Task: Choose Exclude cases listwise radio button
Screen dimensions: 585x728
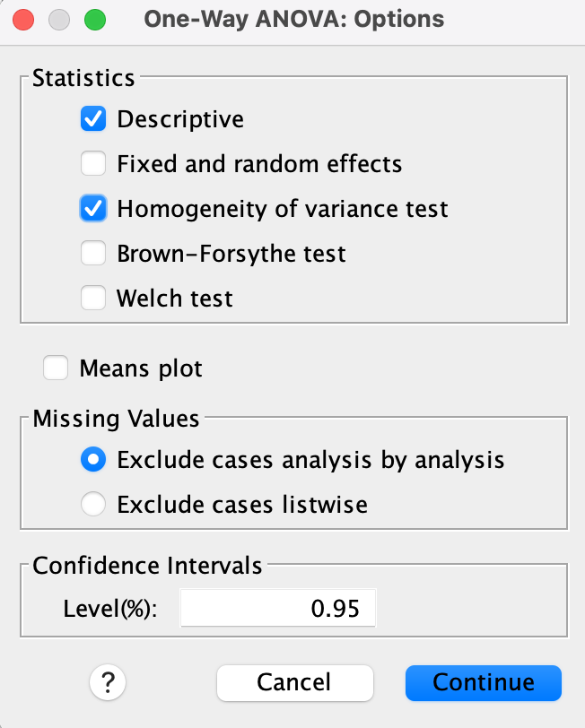Action: (x=93, y=505)
